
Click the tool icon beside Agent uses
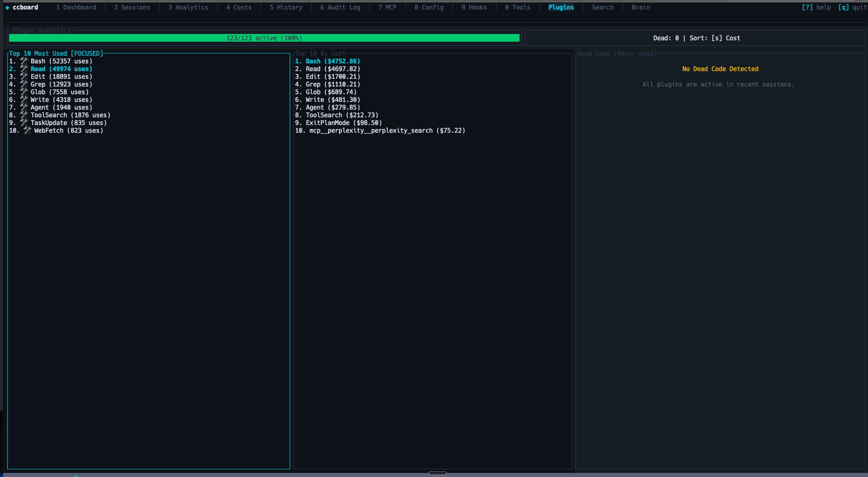[24, 107]
